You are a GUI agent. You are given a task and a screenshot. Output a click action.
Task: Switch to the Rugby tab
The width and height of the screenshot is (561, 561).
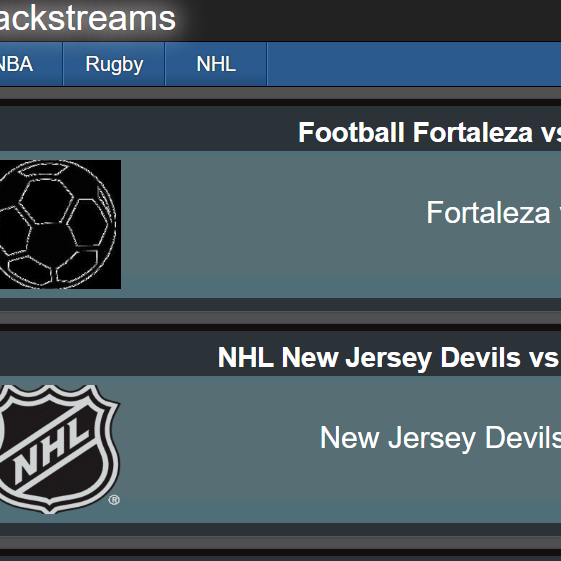[x=114, y=64]
